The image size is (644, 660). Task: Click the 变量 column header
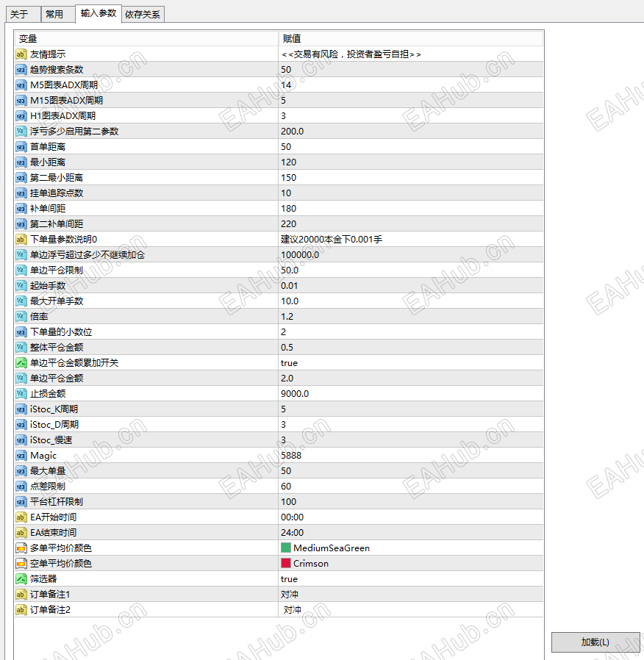[x=146, y=39]
